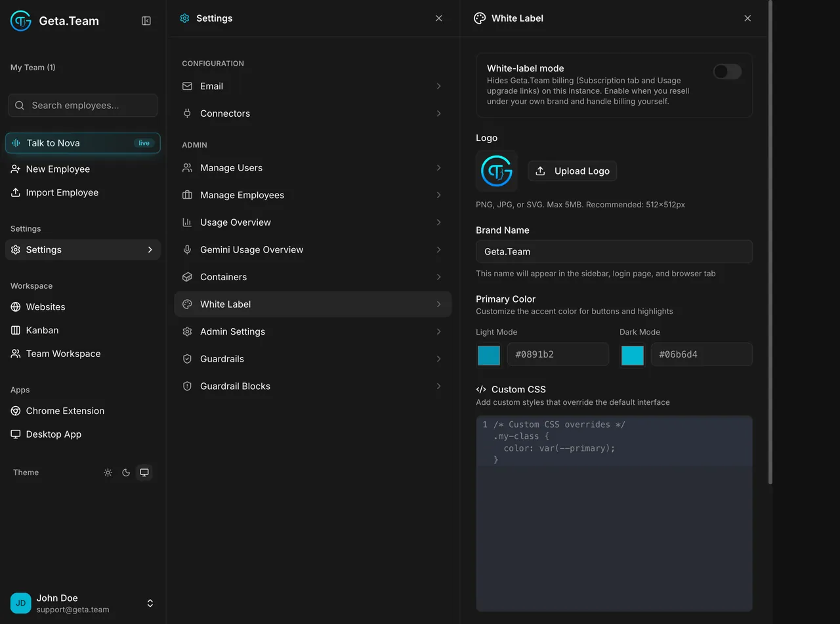The width and height of the screenshot is (840, 624).
Task: Collapse the sidebar with the panel icon
Action: click(x=146, y=21)
